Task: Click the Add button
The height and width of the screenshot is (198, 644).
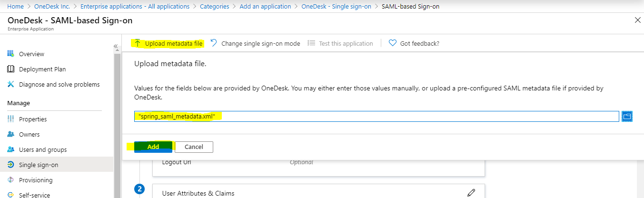Action: (153, 147)
